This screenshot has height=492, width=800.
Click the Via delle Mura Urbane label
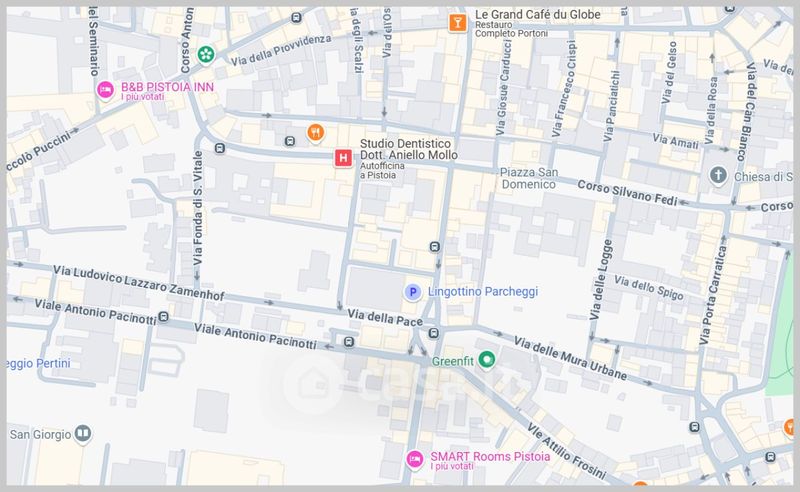[570, 358]
